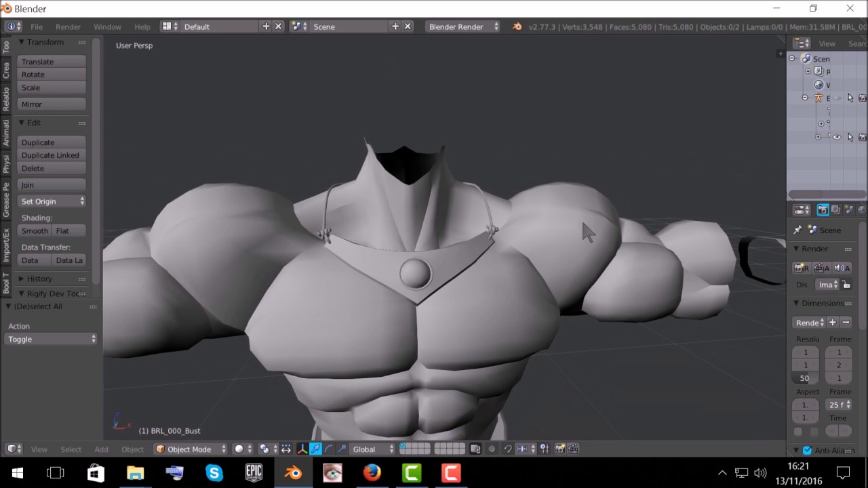Open the 3D view editor type selector
Image resolution: width=868 pixels, height=488 pixels.
14,449
